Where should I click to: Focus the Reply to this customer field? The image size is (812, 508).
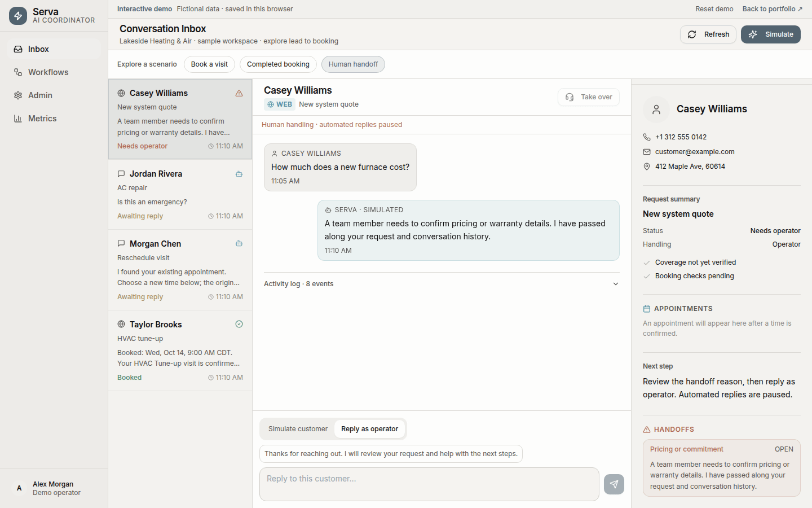click(429, 484)
